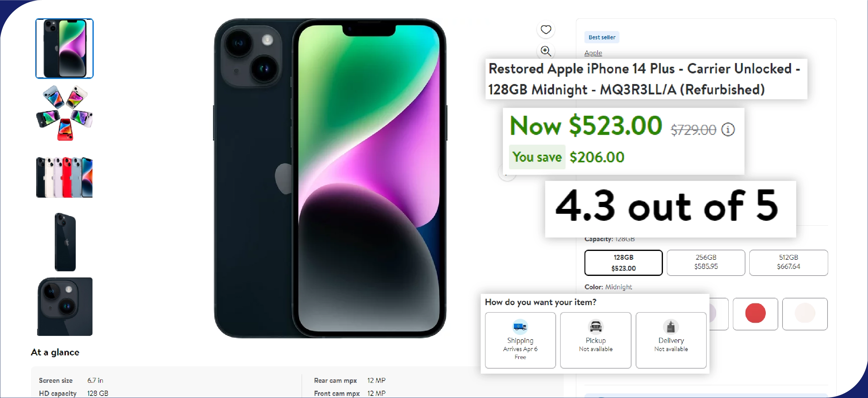
Task: Click the Best seller badge
Action: tap(602, 37)
